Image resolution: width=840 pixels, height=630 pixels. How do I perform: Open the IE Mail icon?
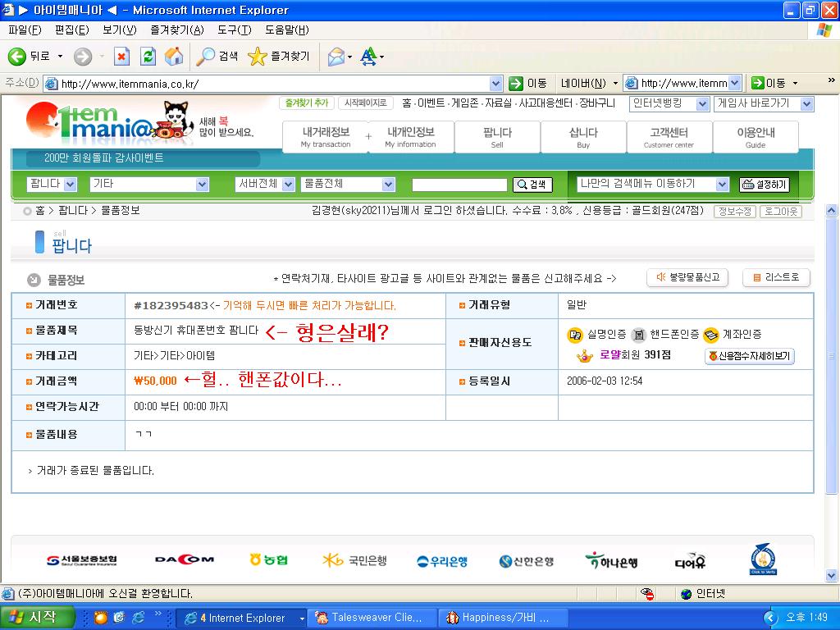pos(336,56)
